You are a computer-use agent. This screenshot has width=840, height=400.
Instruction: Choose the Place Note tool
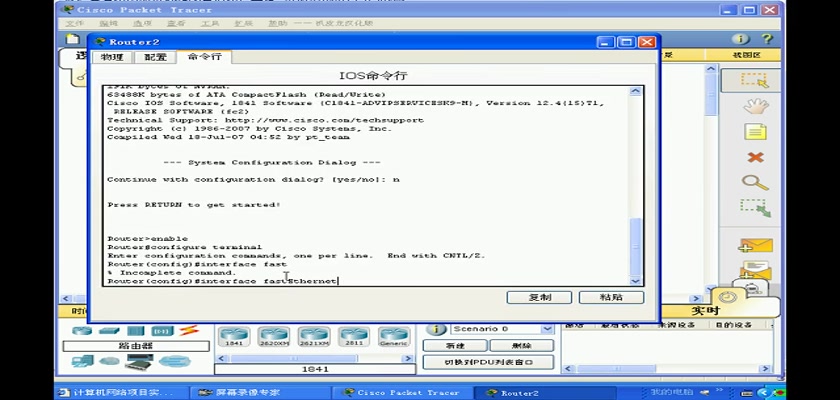pos(755,131)
